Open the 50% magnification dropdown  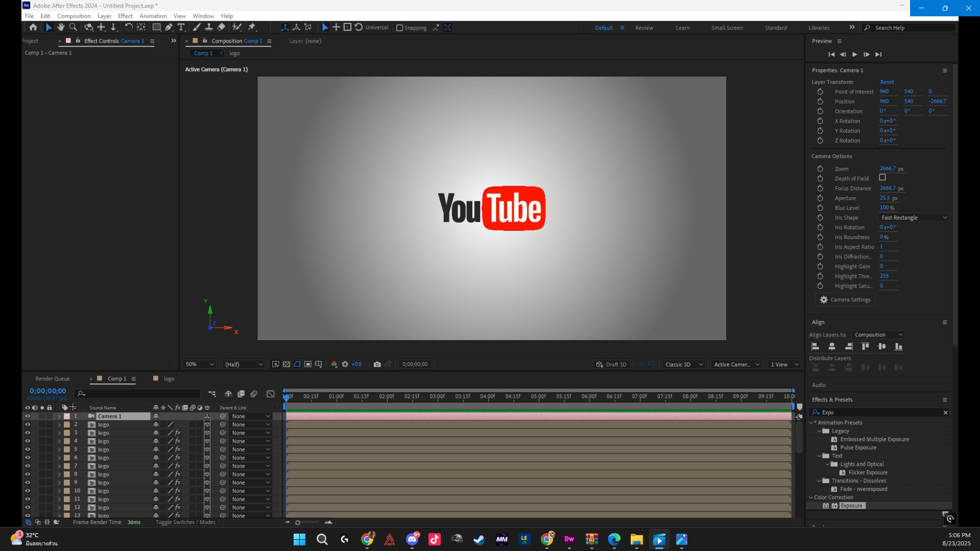(x=200, y=364)
